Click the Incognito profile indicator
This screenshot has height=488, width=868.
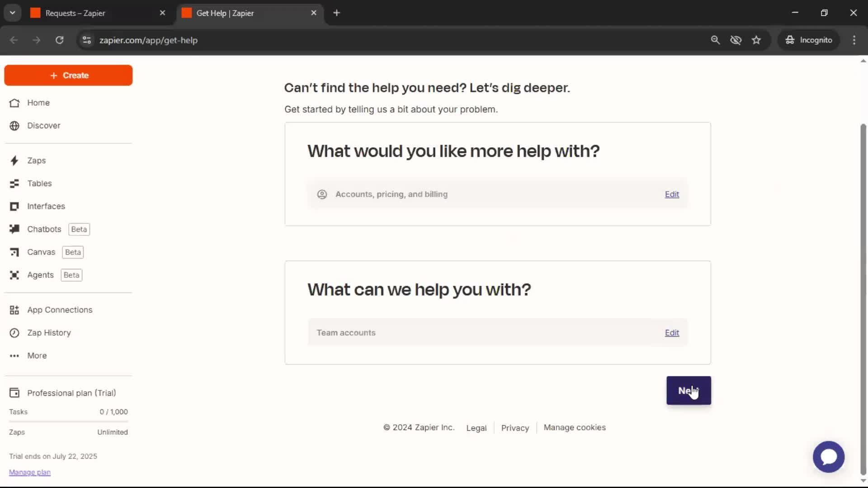click(x=809, y=40)
